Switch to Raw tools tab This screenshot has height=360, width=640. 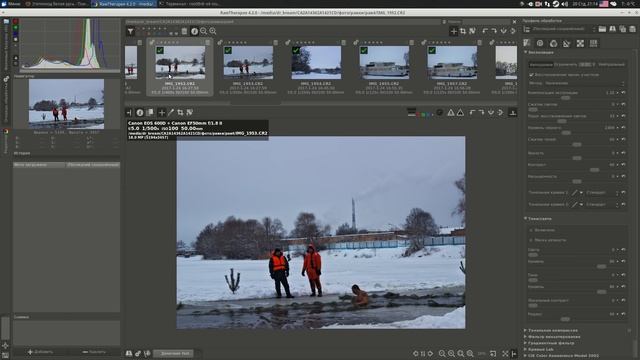pyautogui.click(x=593, y=43)
